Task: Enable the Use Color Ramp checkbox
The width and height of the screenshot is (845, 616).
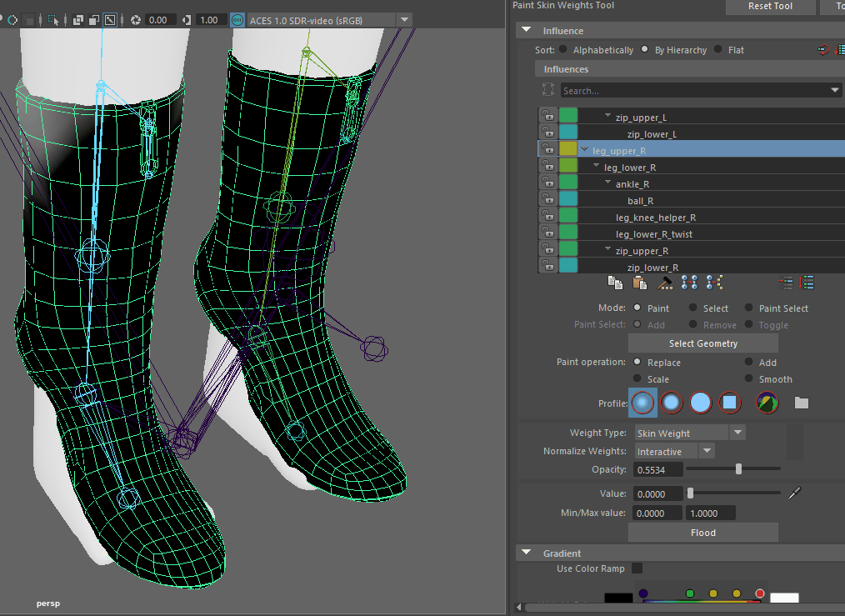Action: click(x=637, y=568)
